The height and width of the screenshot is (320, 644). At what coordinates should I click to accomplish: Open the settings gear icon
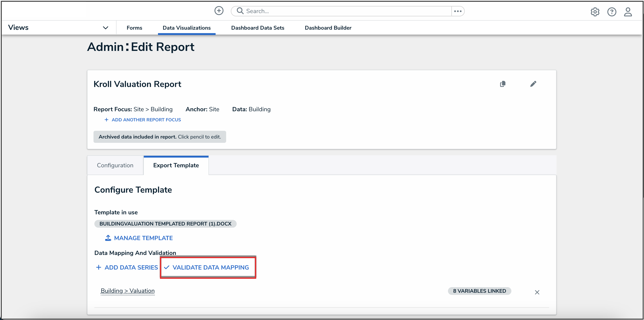point(595,12)
